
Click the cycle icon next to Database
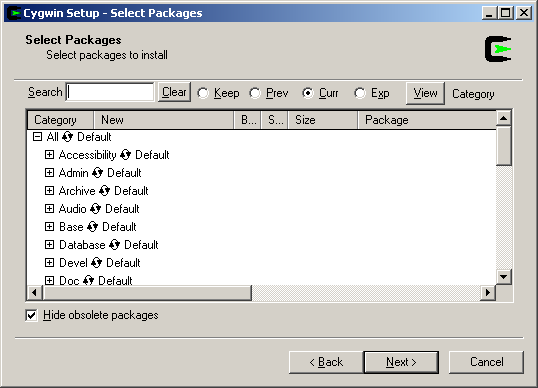115,245
